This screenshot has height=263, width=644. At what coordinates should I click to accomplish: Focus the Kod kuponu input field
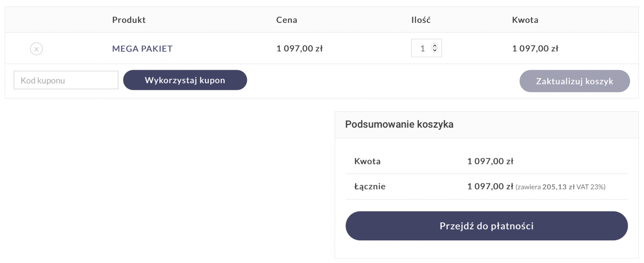click(66, 80)
